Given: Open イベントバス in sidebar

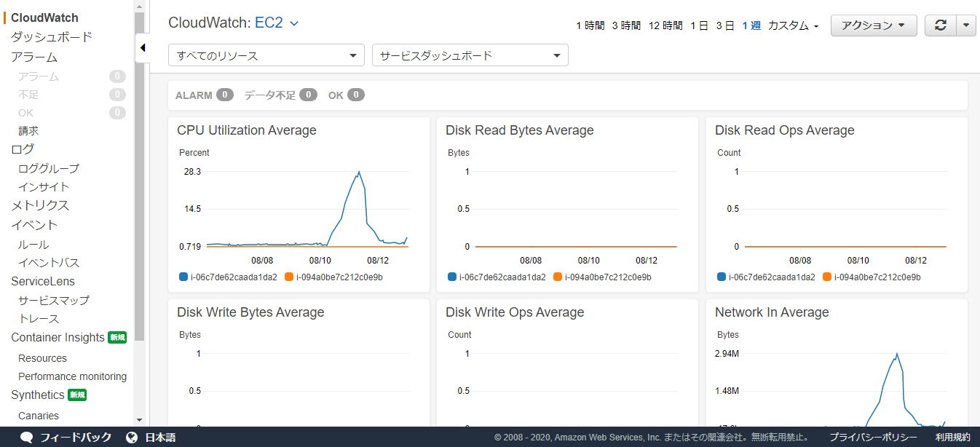Looking at the screenshot, I should point(49,263).
